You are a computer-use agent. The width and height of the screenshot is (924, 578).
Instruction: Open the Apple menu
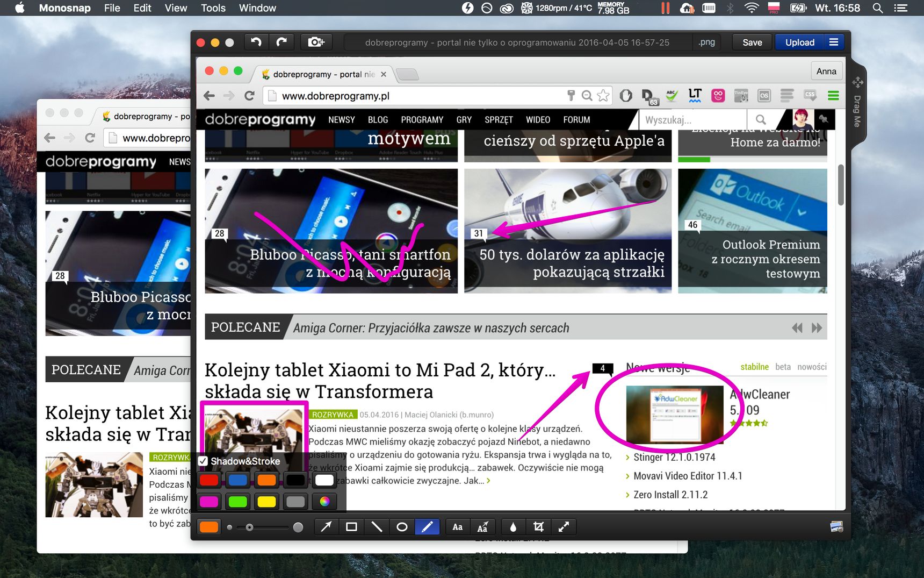point(19,8)
